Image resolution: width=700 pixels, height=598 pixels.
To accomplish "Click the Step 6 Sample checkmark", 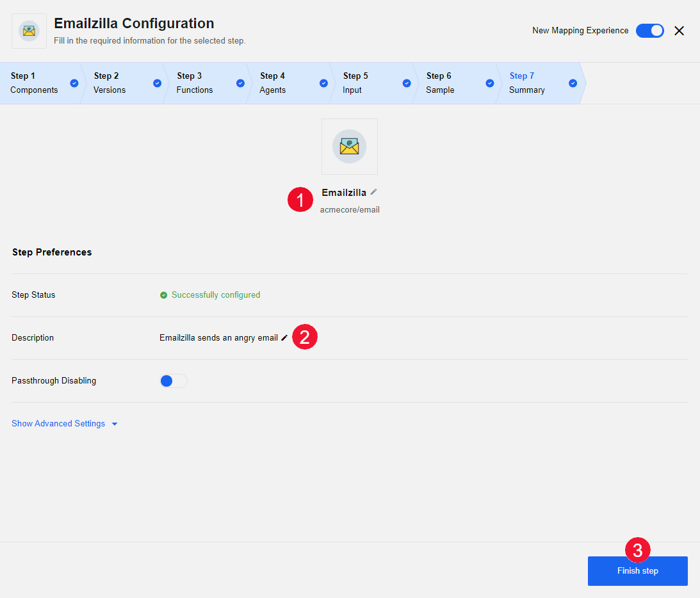I will pyautogui.click(x=490, y=83).
